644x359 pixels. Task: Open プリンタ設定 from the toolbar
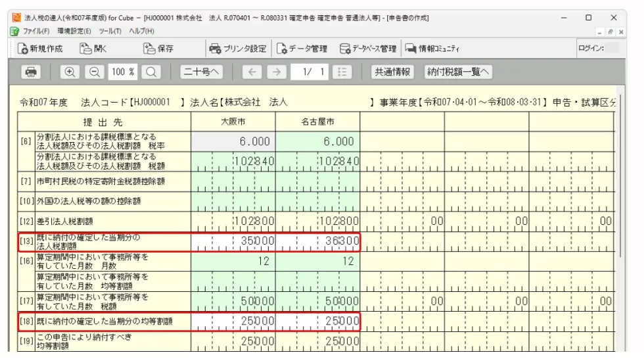pos(238,49)
